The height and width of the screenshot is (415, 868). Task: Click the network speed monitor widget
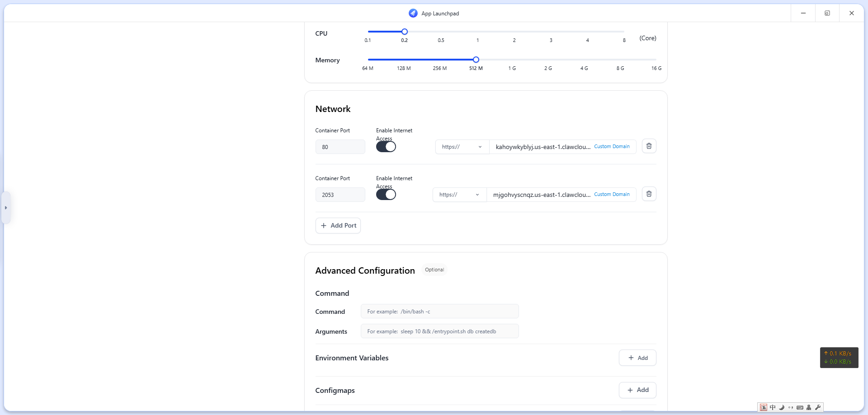point(839,358)
